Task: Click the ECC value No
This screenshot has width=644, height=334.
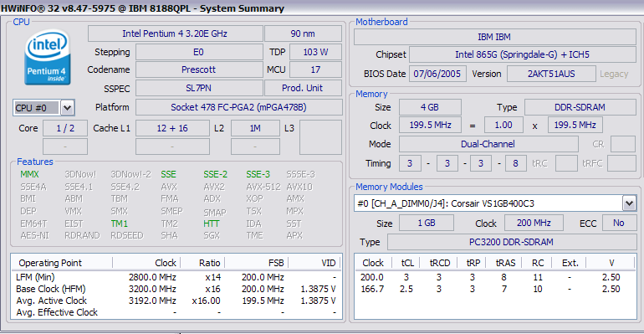Action: tap(619, 223)
